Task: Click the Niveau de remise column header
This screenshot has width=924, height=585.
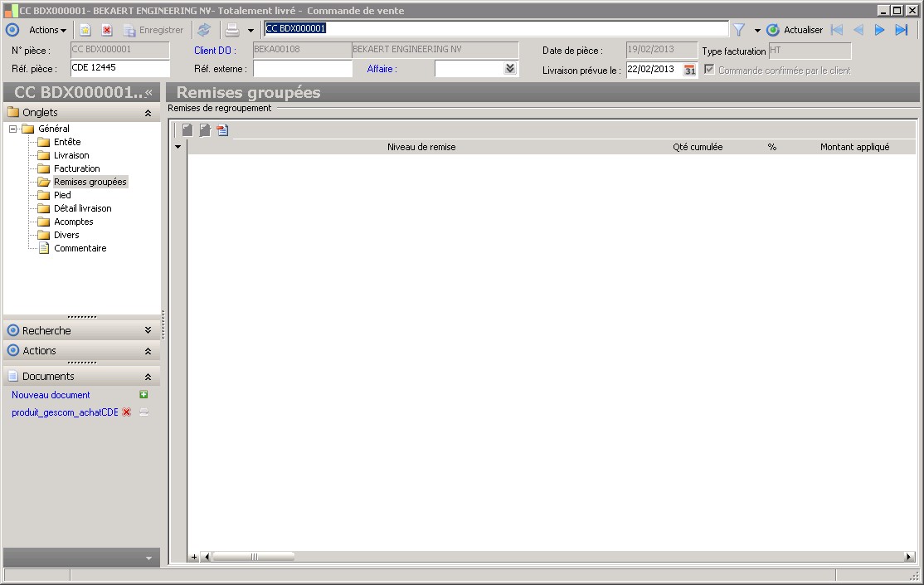Action: point(421,147)
